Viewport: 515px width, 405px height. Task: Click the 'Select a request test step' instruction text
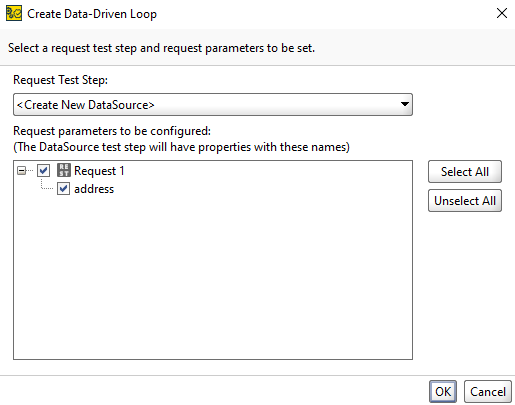click(x=161, y=48)
